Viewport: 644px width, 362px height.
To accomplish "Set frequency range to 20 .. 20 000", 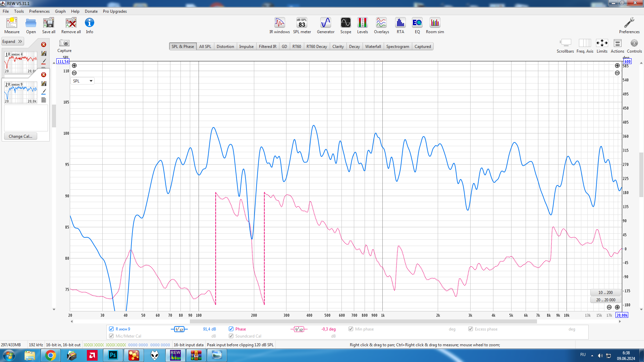I will [x=605, y=300].
